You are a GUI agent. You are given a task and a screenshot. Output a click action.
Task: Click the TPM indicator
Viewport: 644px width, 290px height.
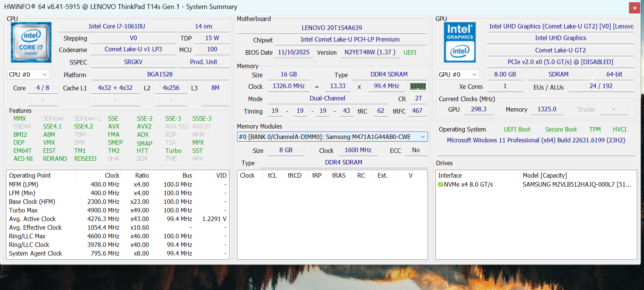tap(595, 129)
